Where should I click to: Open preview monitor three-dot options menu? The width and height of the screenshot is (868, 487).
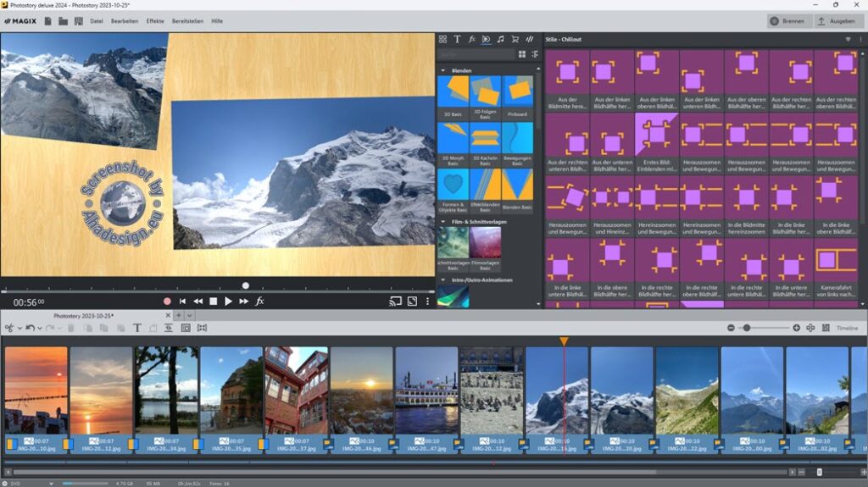click(427, 302)
